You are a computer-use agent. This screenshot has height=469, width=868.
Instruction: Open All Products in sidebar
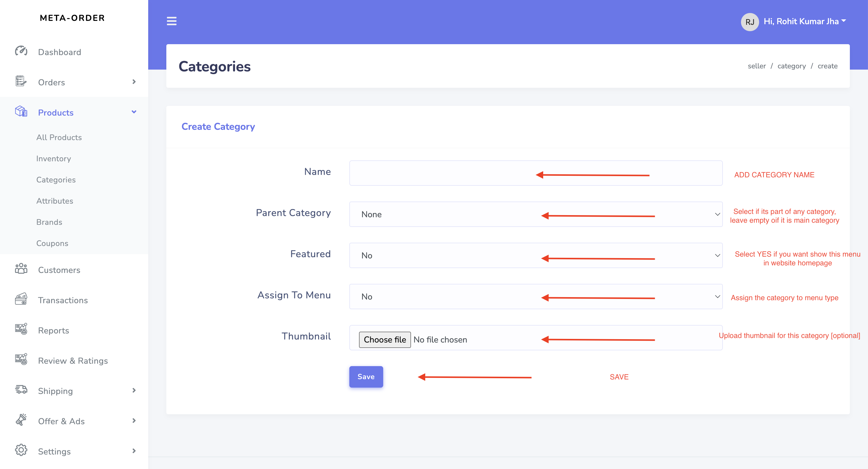coord(59,137)
